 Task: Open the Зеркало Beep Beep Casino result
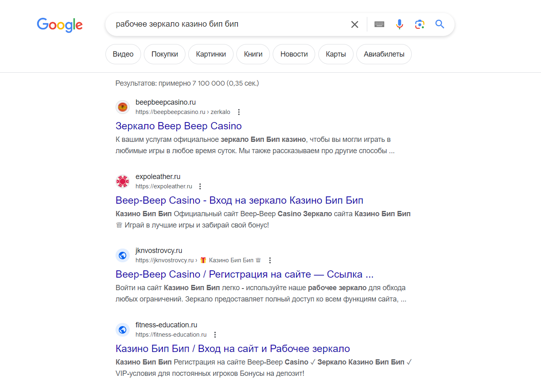point(179,126)
